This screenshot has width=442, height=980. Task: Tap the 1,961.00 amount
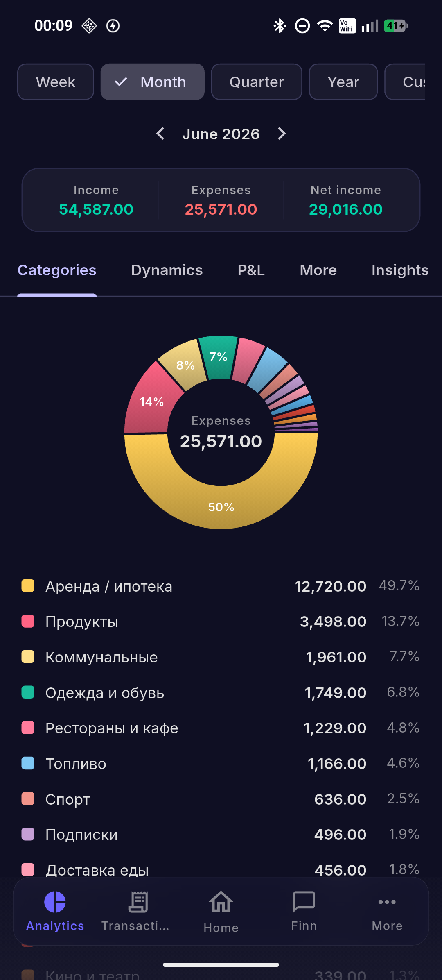click(x=336, y=657)
